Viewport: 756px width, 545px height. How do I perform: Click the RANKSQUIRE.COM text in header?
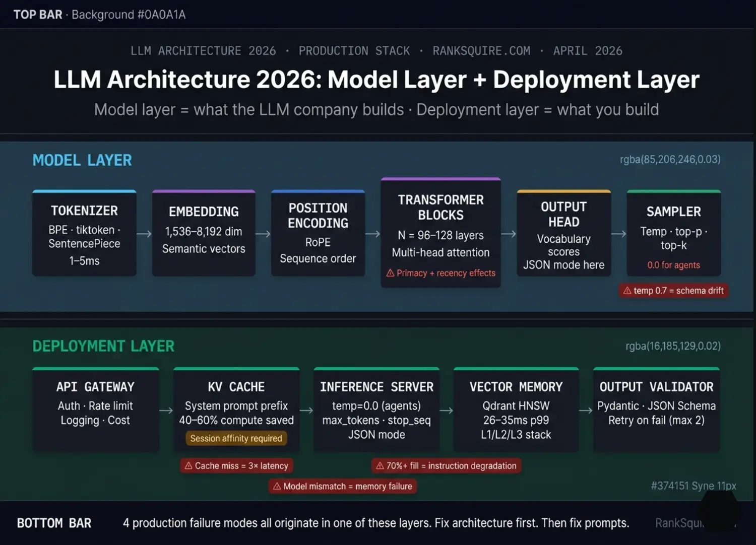[481, 51]
